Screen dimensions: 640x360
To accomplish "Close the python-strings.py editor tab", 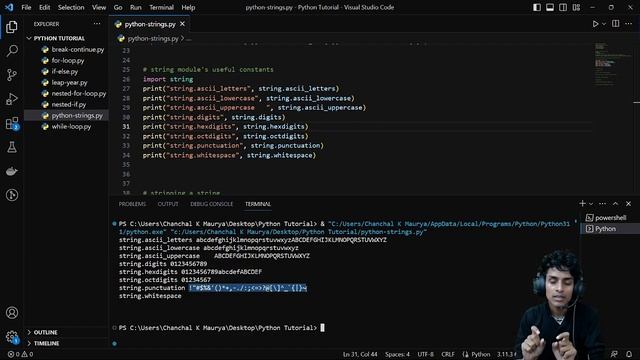I will 182,24.
